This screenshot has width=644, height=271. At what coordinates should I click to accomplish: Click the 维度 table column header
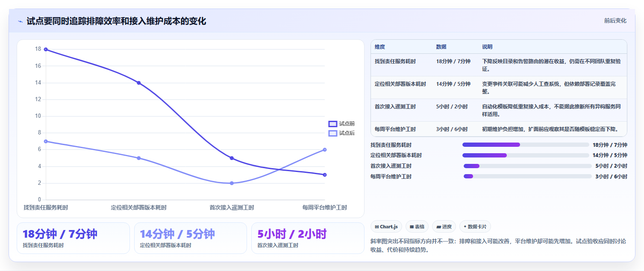pos(380,47)
